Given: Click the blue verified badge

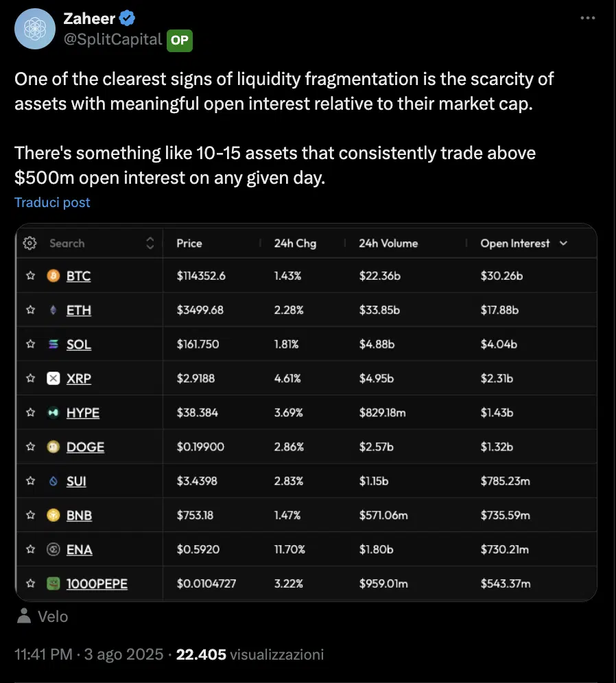Looking at the screenshot, I should [128, 19].
